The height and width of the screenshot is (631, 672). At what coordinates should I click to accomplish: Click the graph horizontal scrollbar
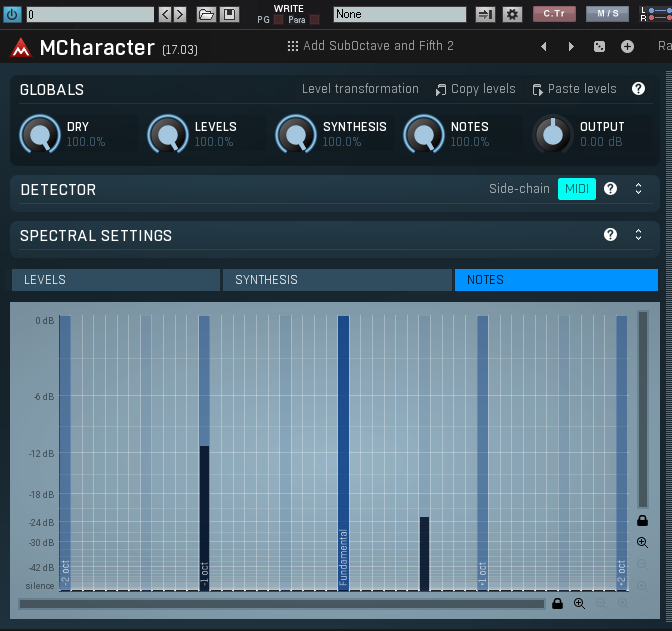coord(282,604)
